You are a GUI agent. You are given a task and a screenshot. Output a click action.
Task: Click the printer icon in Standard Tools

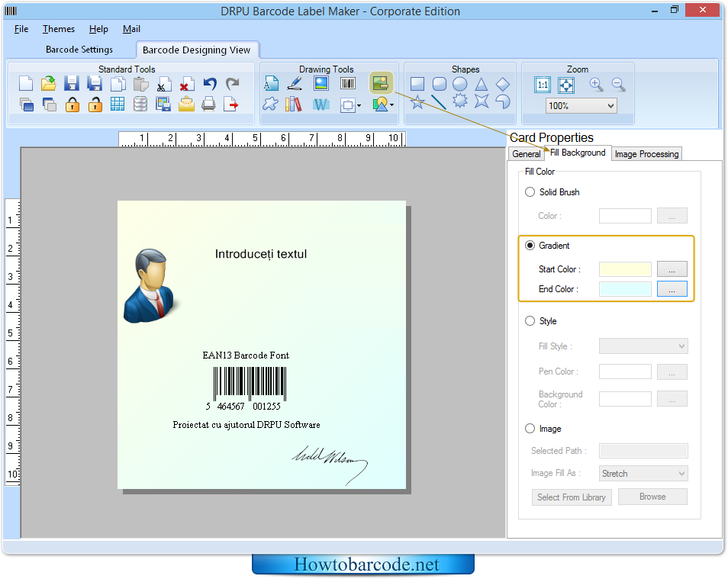coord(208,105)
